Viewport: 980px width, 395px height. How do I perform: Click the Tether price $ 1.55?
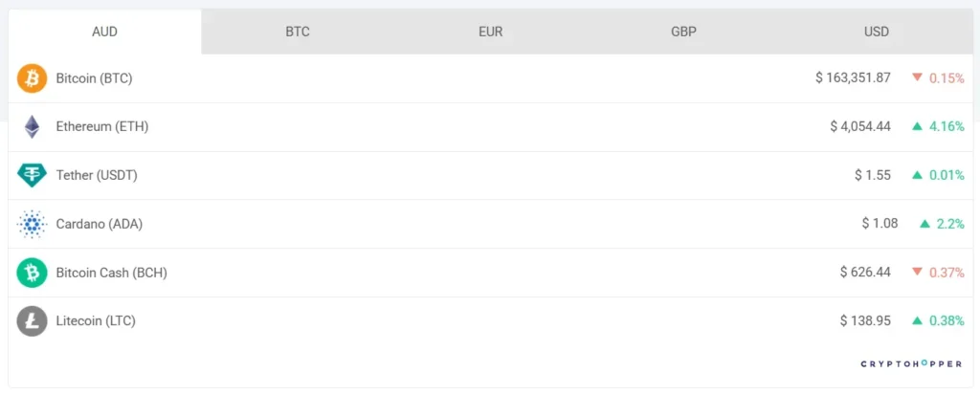[872, 175]
